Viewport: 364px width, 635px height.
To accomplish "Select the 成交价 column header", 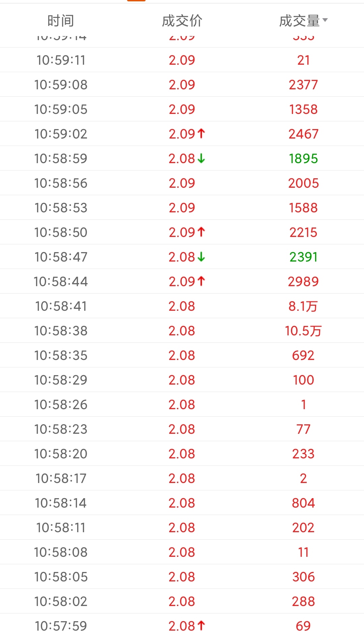I will [182, 21].
